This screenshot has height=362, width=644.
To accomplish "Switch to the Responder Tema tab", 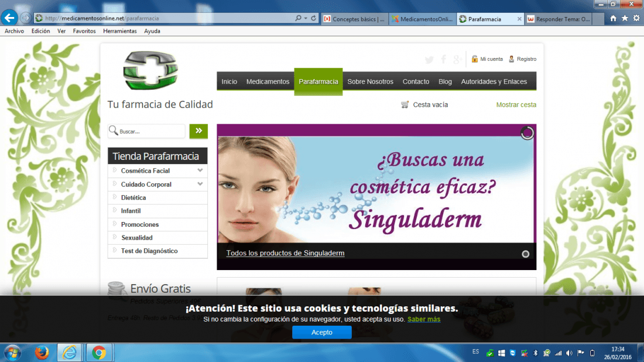I will [558, 19].
